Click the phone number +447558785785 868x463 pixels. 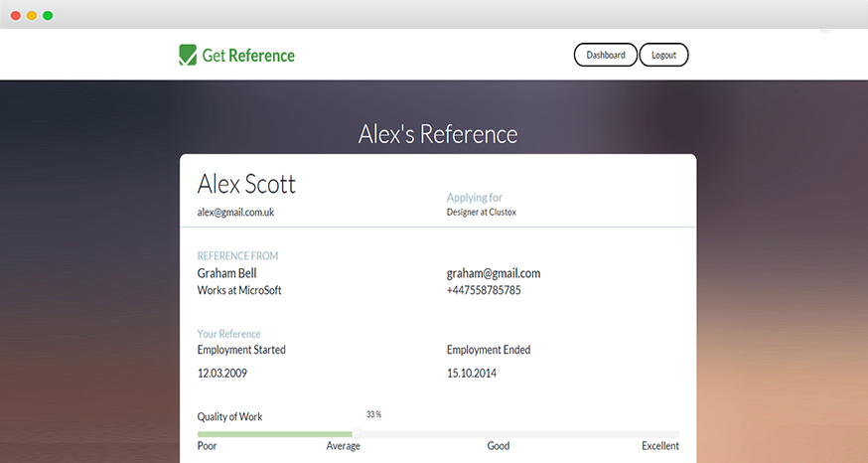pyautogui.click(x=484, y=291)
